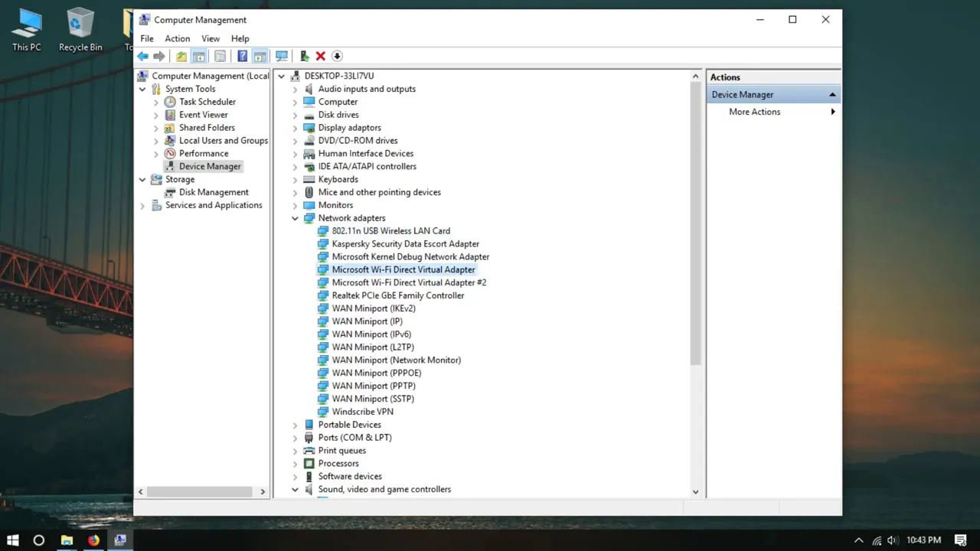Image resolution: width=980 pixels, height=551 pixels.
Task: Select the This PC desktop icon
Action: (x=27, y=31)
